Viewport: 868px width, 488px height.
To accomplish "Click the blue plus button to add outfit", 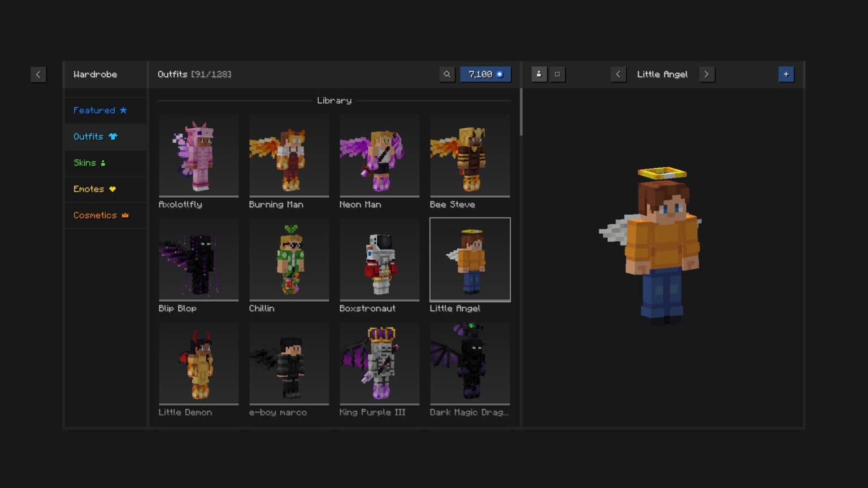I will point(787,74).
